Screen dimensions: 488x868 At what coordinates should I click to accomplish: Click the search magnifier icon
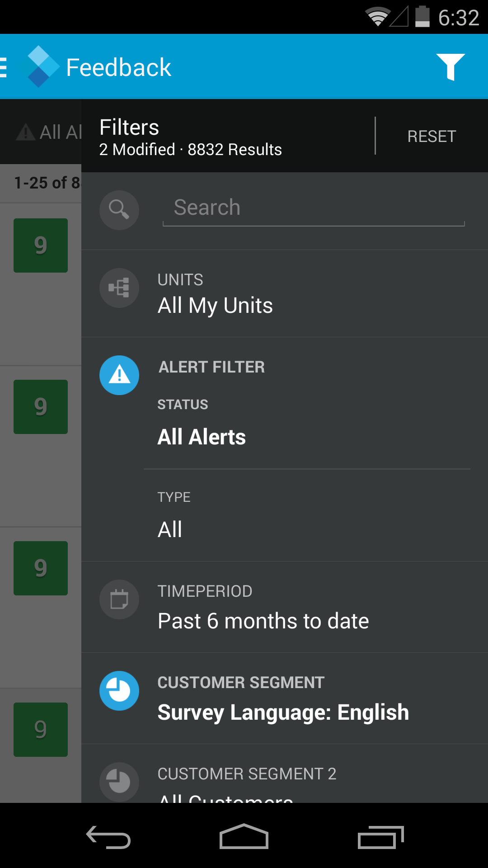point(119,210)
